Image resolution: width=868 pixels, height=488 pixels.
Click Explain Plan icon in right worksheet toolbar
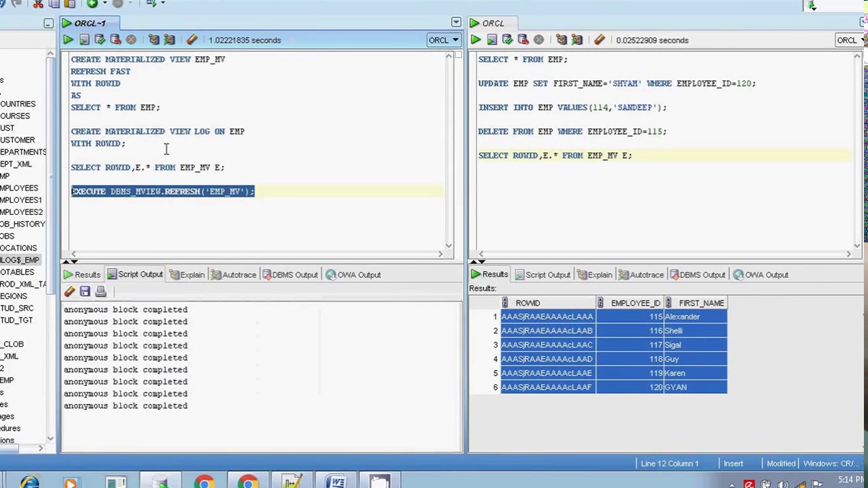coord(561,40)
